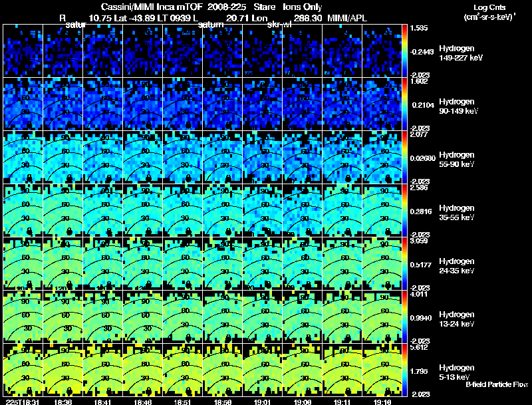This screenshot has width=532, height=405.
Task: Click the '2.586' color scale value
Action: point(419,188)
